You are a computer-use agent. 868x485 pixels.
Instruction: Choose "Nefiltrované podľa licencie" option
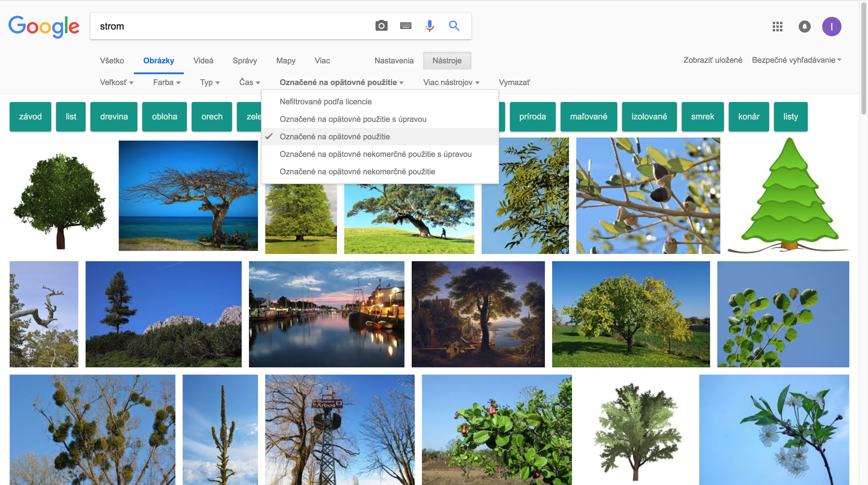click(325, 102)
